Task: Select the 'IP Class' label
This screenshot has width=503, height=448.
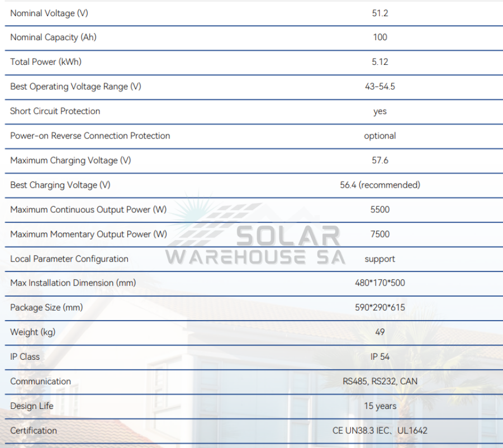Action: pos(25,356)
